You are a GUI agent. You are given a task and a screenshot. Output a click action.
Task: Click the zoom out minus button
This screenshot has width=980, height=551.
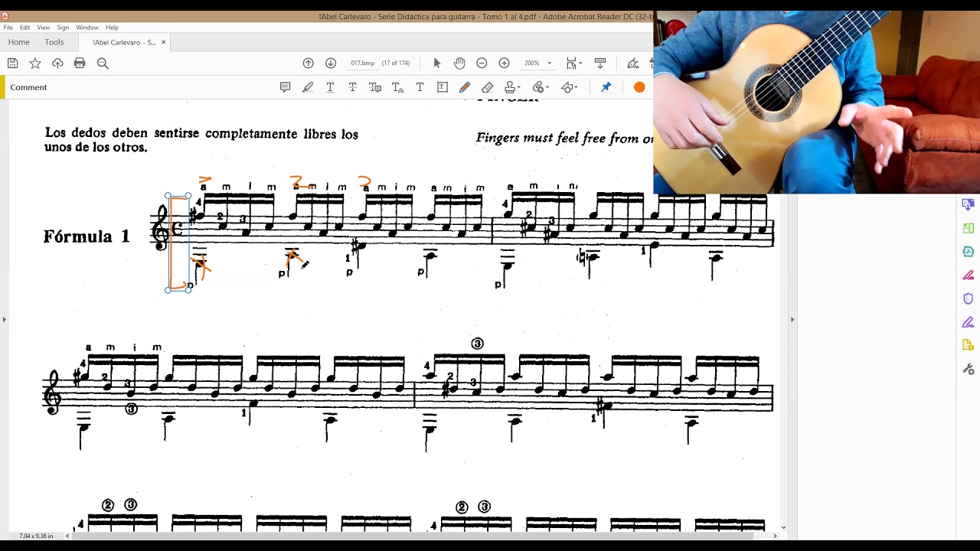coord(482,64)
